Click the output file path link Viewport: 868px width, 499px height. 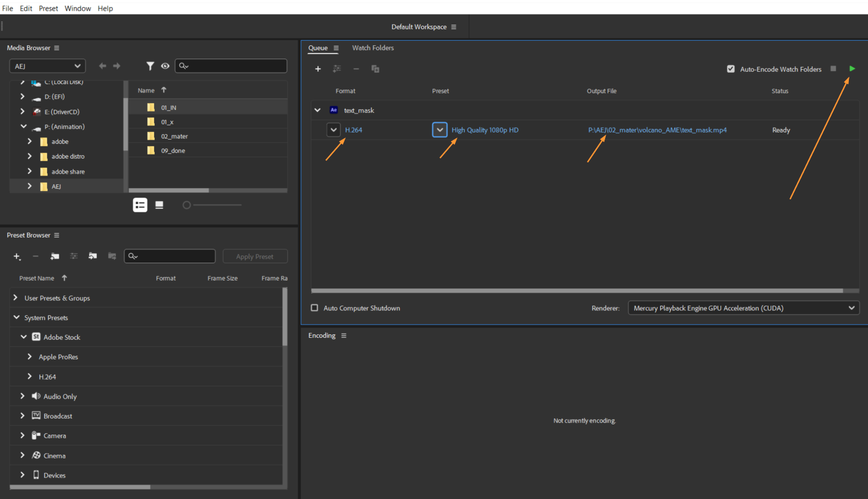coord(657,130)
